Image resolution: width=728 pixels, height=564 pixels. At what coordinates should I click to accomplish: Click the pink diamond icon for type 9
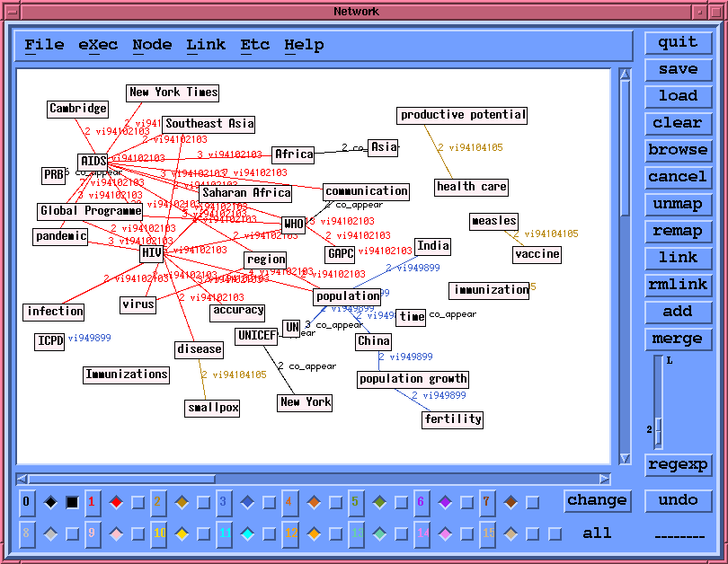[x=116, y=533]
